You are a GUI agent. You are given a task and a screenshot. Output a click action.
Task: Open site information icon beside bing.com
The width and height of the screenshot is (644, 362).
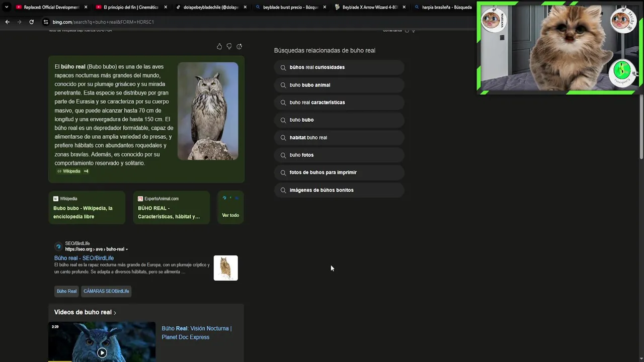[46, 22]
